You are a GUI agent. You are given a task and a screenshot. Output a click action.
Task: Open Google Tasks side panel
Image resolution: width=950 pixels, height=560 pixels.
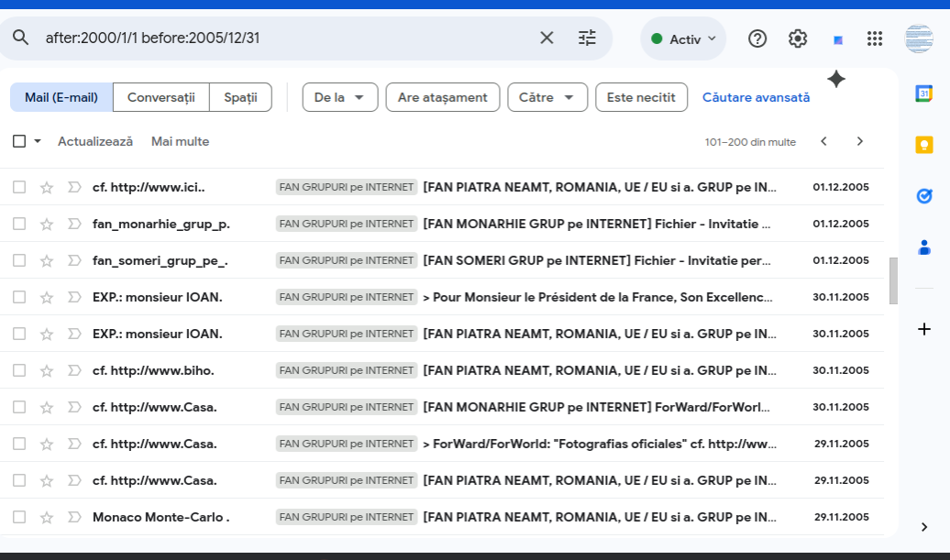tap(923, 195)
